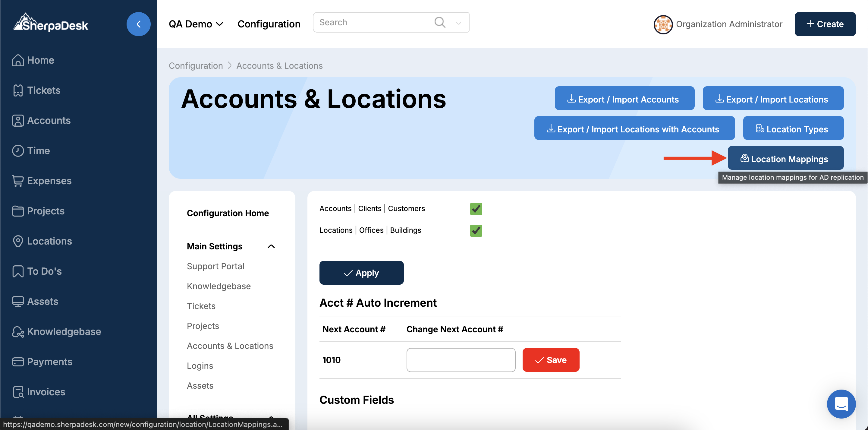This screenshot has height=430, width=868.
Task: Expand the search options chevron
Action: point(458,23)
